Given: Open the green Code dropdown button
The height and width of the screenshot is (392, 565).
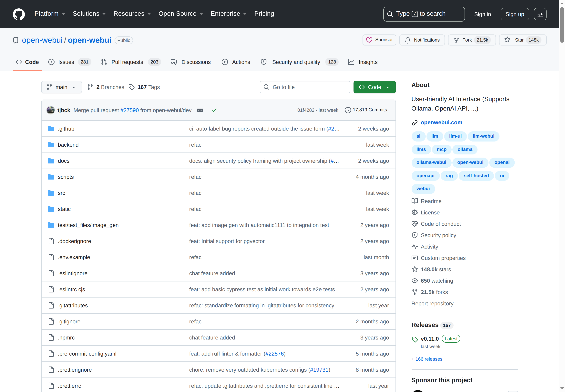Looking at the screenshot, I should click(x=375, y=87).
